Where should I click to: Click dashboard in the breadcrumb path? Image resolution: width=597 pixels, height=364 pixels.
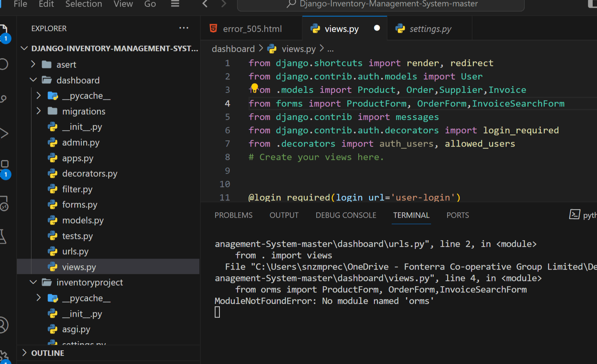tap(233, 48)
